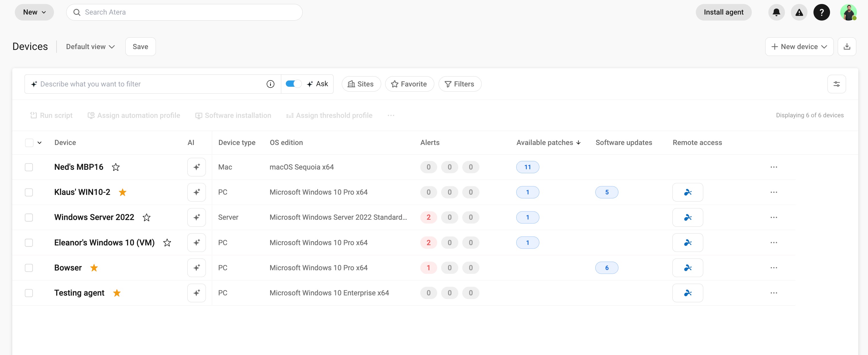
Task: Click the 11 patches badge for Ned's MBP16
Action: pos(527,167)
